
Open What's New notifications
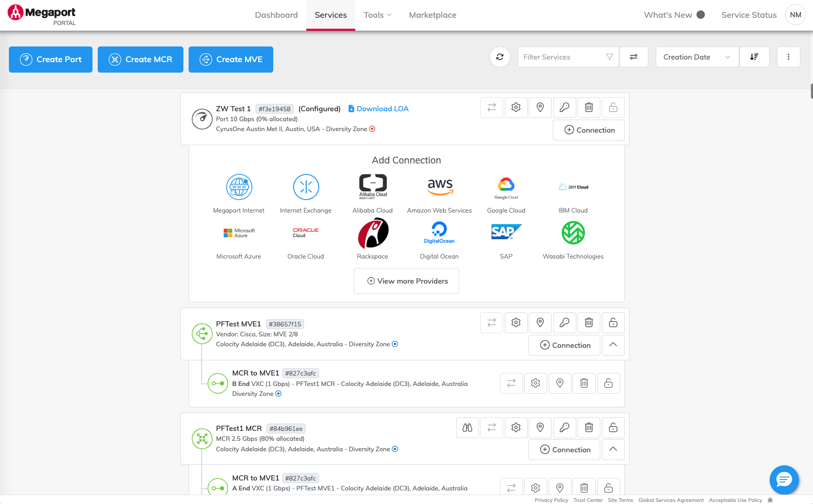[674, 15]
